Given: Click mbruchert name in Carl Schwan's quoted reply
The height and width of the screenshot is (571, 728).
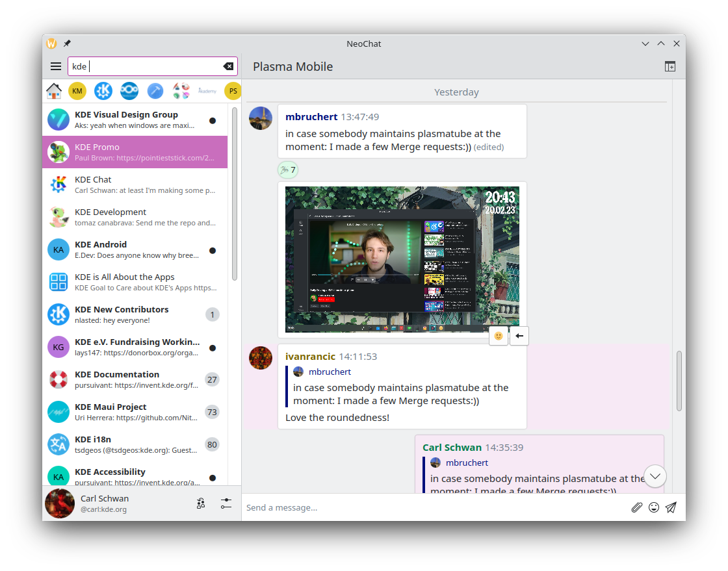Looking at the screenshot, I should 467,463.
